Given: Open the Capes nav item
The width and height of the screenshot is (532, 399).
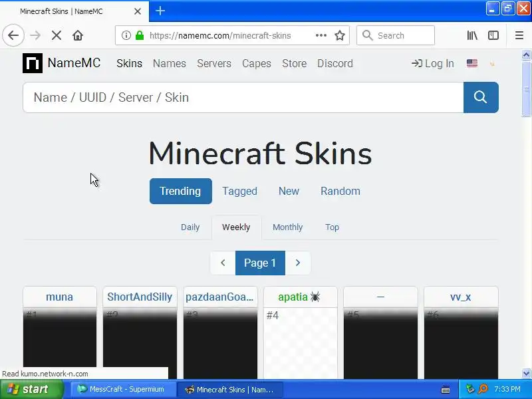Looking at the screenshot, I should point(257,63).
